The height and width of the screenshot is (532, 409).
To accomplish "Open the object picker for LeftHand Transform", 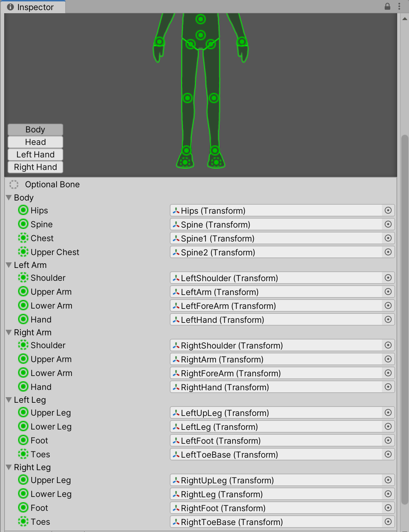I will coord(388,319).
